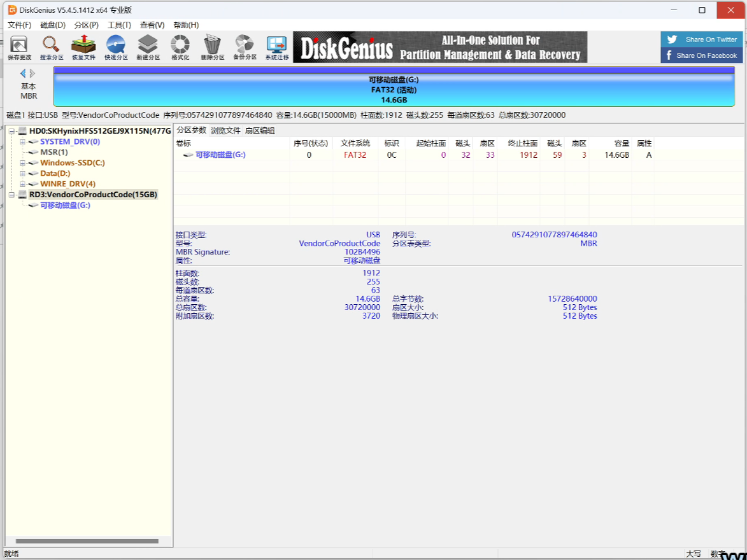This screenshot has width=747, height=560.
Task: Open the Recover Files (恢复文件) tool
Action: click(x=83, y=48)
